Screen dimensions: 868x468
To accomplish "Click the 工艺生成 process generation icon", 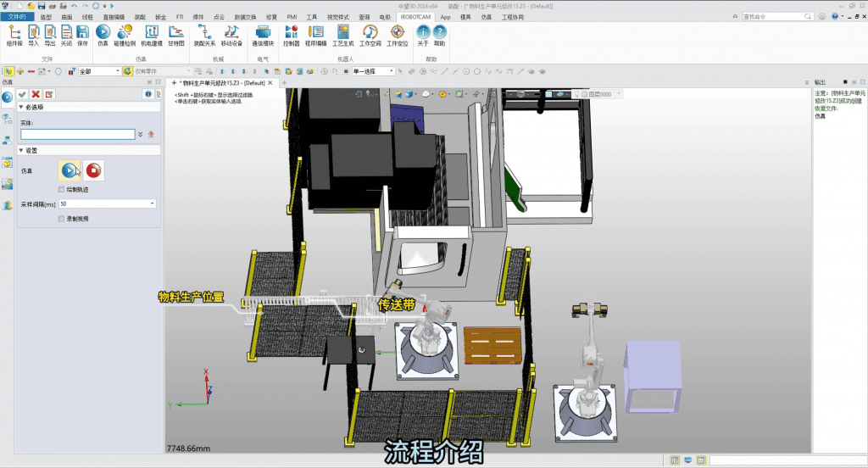I will (342, 35).
